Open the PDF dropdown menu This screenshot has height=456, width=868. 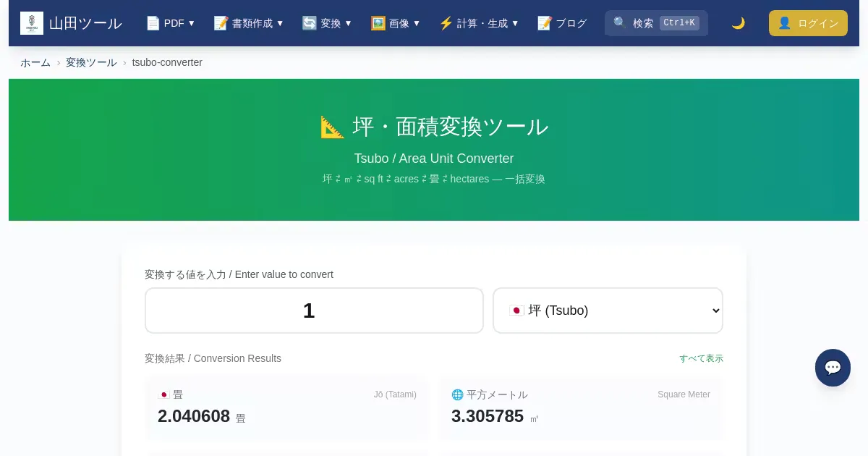click(x=171, y=23)
